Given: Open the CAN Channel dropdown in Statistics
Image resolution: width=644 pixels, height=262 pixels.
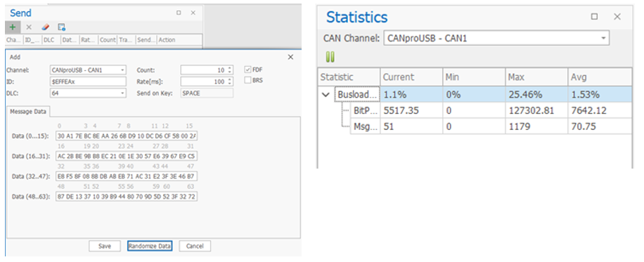Looking at the screenshot, I should click(496, 39).
